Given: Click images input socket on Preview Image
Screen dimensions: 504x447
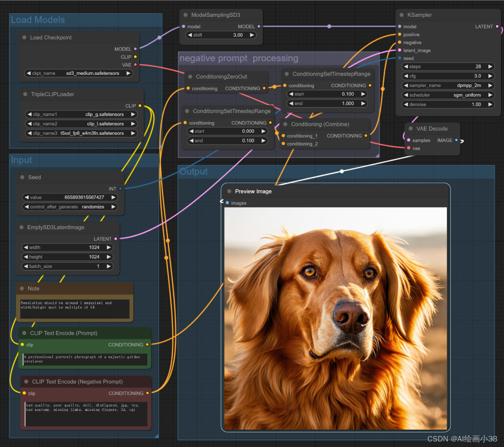Looking at the screenshot, I should pos(227,203).
